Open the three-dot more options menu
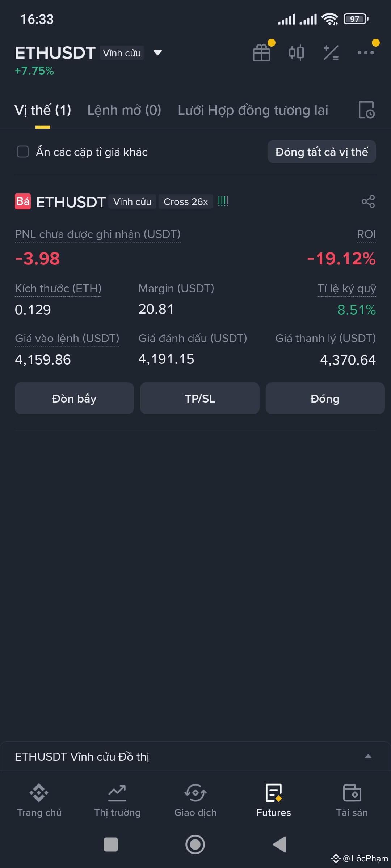 coord(366,53)
